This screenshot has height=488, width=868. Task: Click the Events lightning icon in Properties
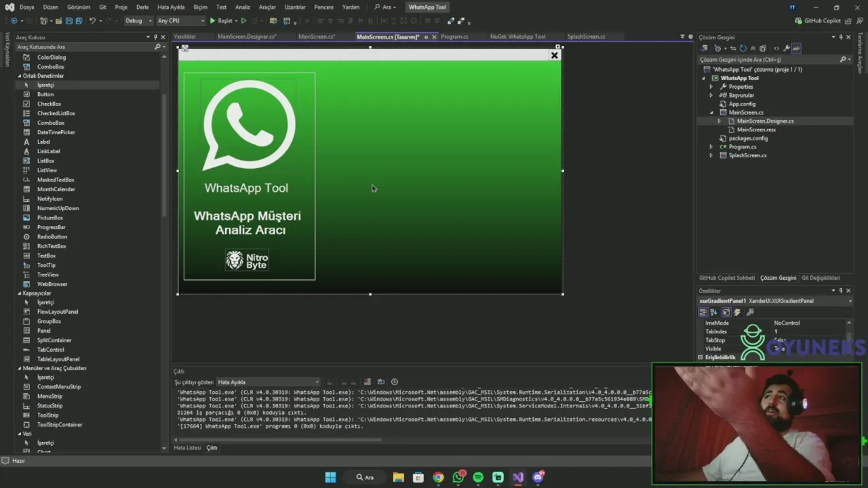coord(737,312)
